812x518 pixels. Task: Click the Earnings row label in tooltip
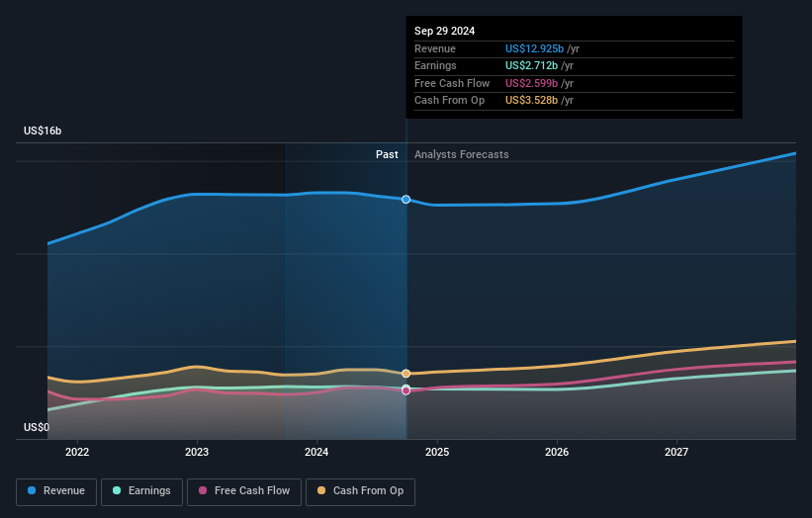coord(435,65)
